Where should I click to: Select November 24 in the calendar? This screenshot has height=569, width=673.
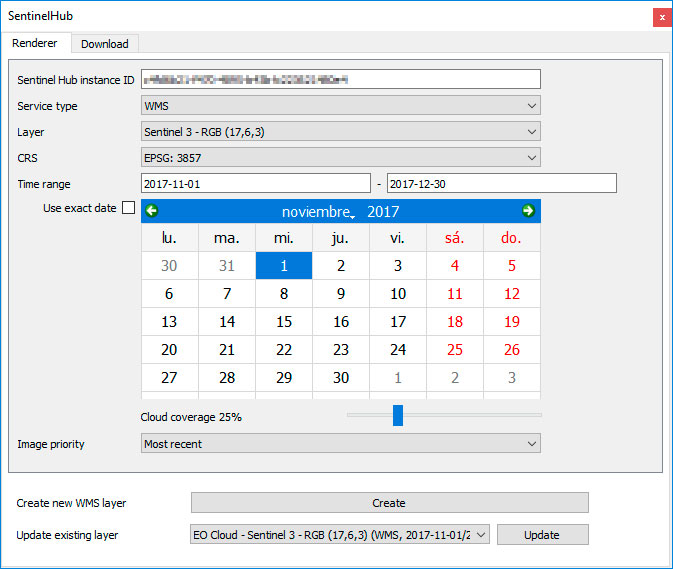tap(398, 349)
